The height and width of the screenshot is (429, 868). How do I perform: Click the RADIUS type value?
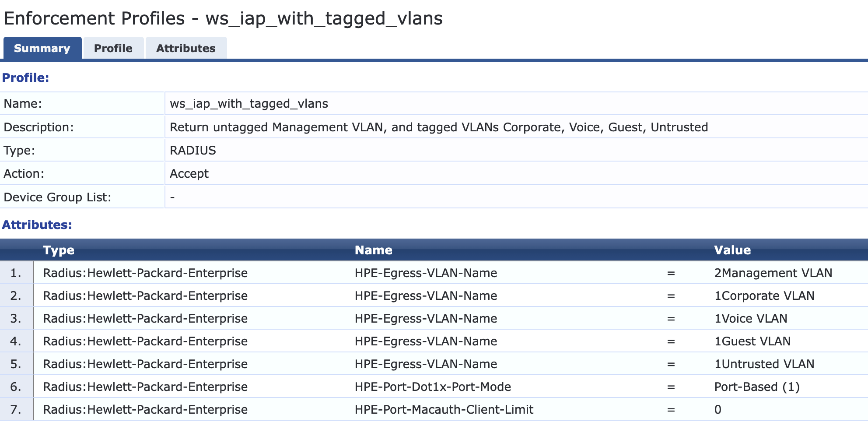(x=193, y=151)
